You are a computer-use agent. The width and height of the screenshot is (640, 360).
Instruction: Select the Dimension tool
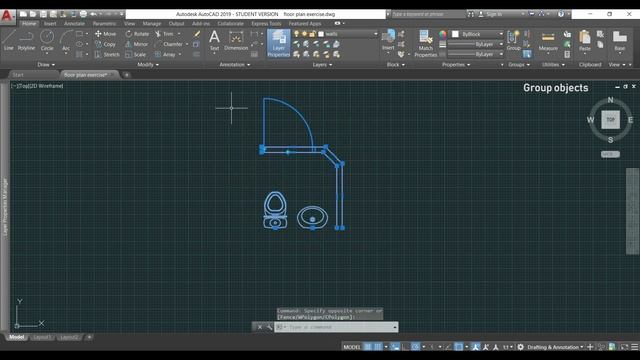coord(236,40)
